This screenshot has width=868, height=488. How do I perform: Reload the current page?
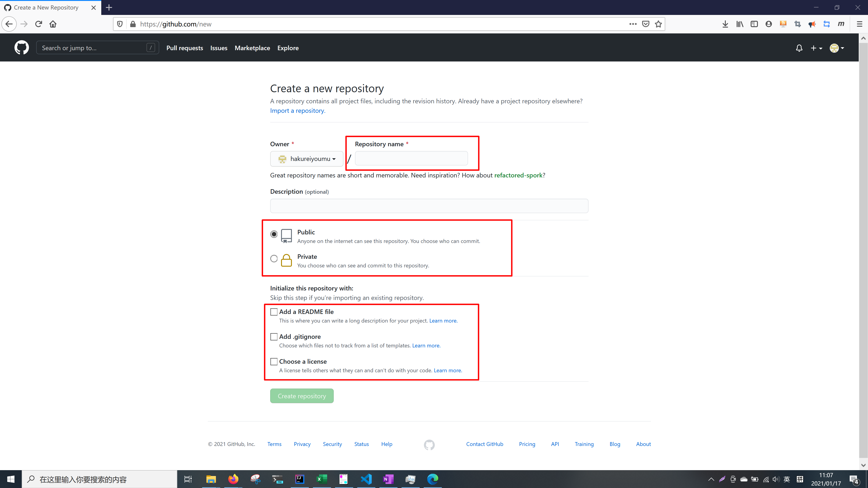coord(38,24)
